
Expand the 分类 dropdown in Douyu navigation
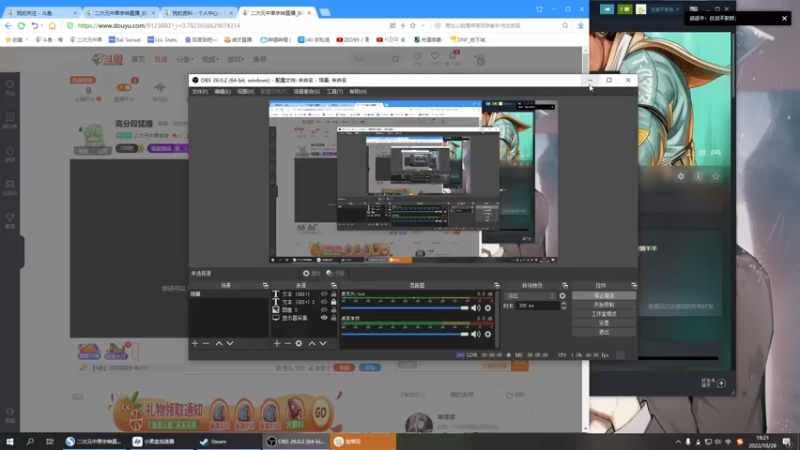click(x=185, y=60)
